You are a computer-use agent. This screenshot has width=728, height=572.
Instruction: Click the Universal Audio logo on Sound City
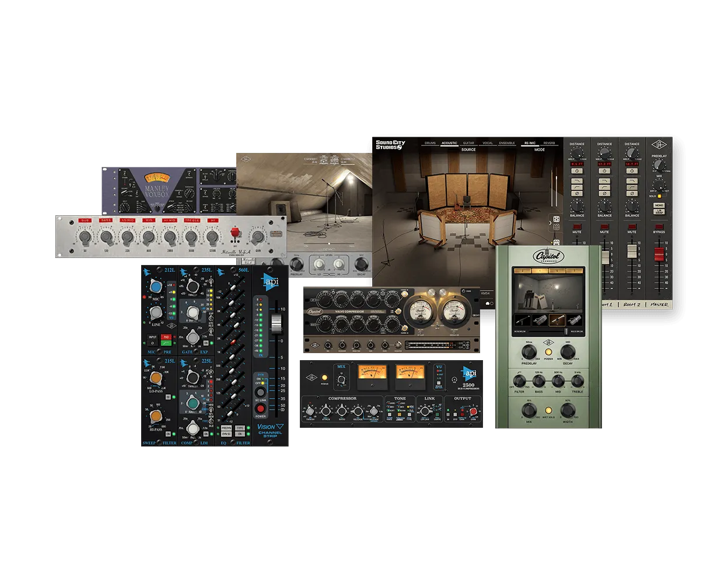(x=659, y=145)
